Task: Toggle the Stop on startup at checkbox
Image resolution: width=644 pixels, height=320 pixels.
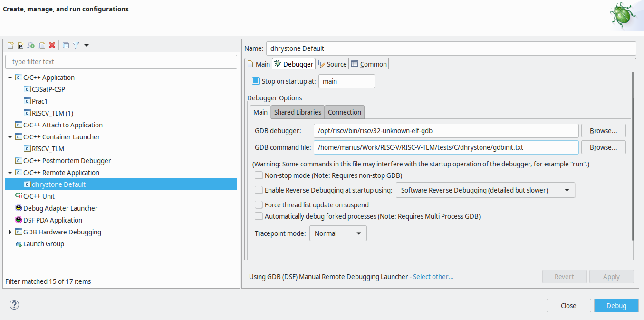Action: (256, 81)
